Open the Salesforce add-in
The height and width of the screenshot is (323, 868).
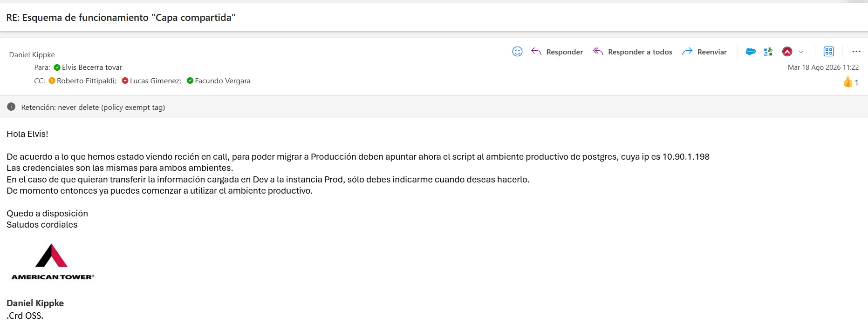pyautogui.click(x=751, y=52)
